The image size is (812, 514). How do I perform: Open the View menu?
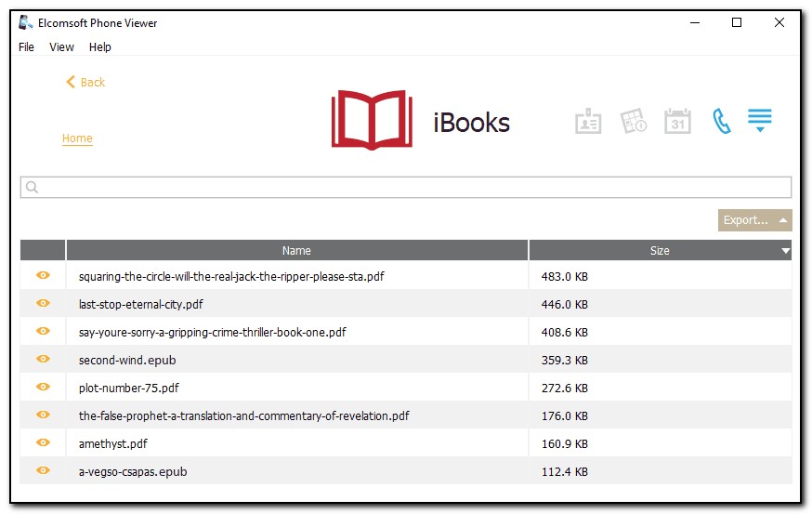[x=61, y=47]
